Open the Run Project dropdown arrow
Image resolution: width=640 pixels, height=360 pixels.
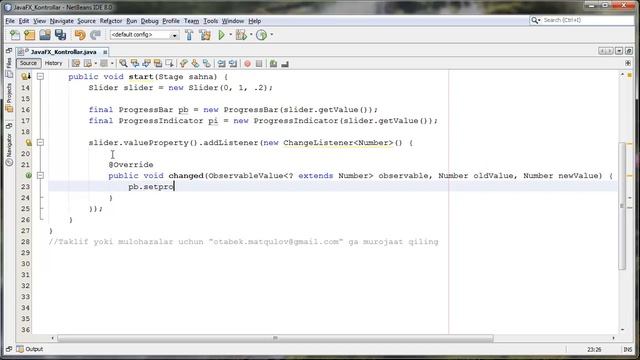pyautogui.click(x=230, y=35)
